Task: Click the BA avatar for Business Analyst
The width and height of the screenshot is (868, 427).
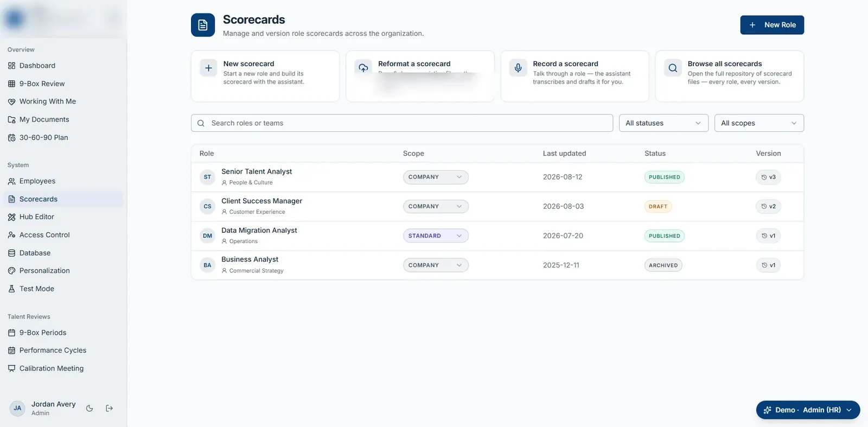Action: [207, 265]
